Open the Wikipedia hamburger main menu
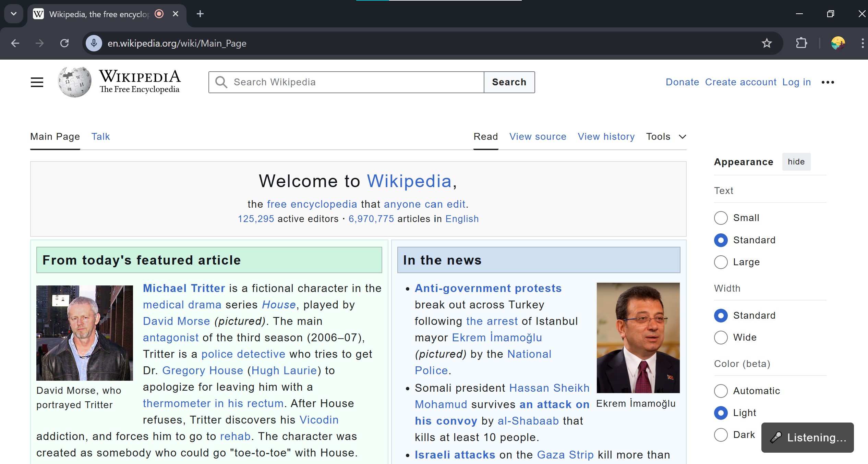The height and width of the screenshot is (464, 868). 37,82
